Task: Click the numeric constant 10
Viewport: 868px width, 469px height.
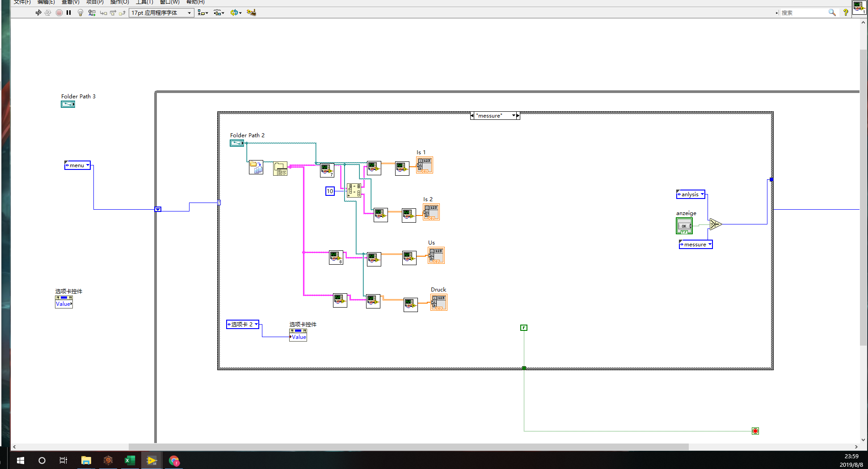Action: click(330, 191)
